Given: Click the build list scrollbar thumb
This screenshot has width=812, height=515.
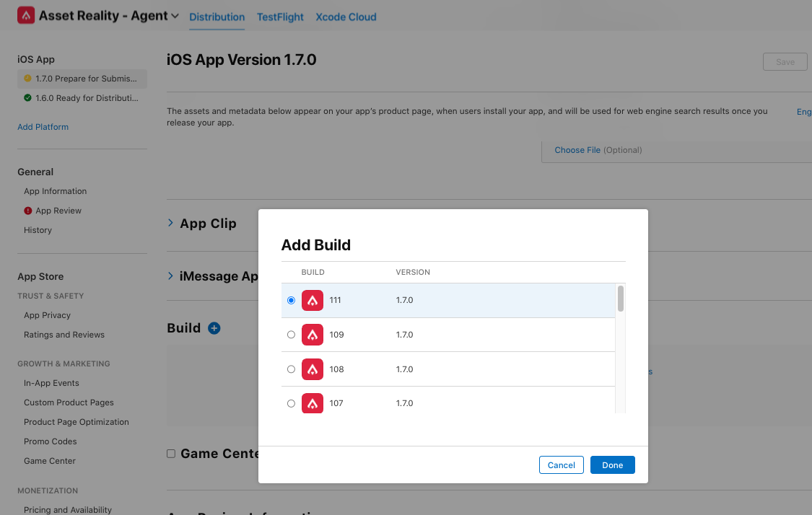Looking at the screenshot, I should pyautogui.click(x=621, y=299).
